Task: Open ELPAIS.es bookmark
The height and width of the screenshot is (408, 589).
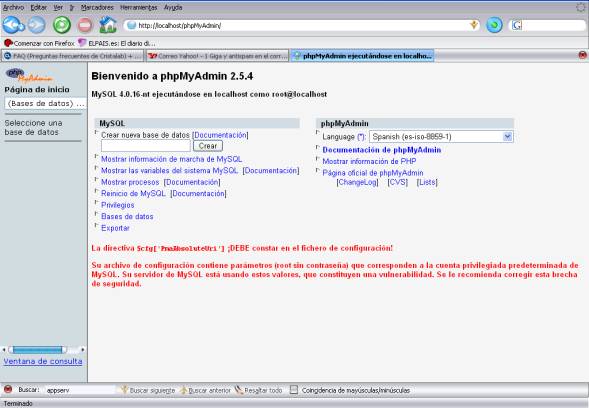Action: point(117,43)
